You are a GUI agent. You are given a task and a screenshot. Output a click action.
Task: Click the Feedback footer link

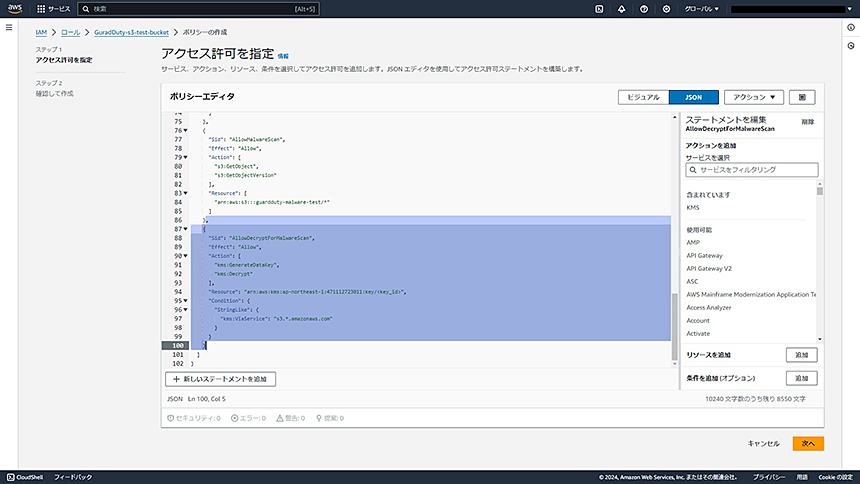point(73,477)
